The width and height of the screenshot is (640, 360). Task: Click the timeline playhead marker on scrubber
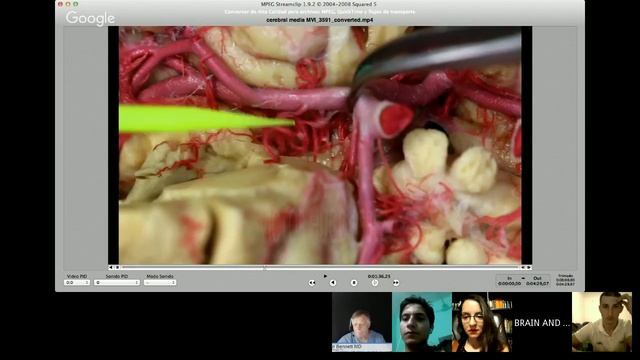(264, 268)
